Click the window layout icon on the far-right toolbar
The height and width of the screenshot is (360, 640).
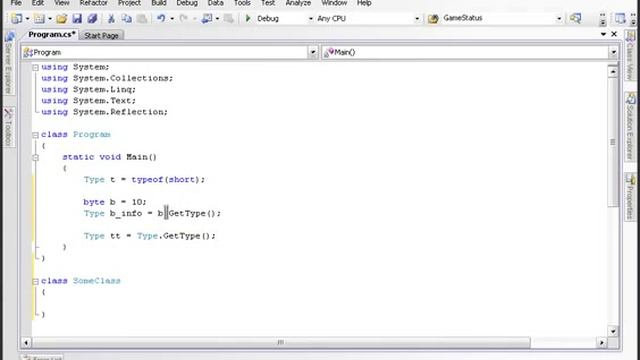coord(620,18)
